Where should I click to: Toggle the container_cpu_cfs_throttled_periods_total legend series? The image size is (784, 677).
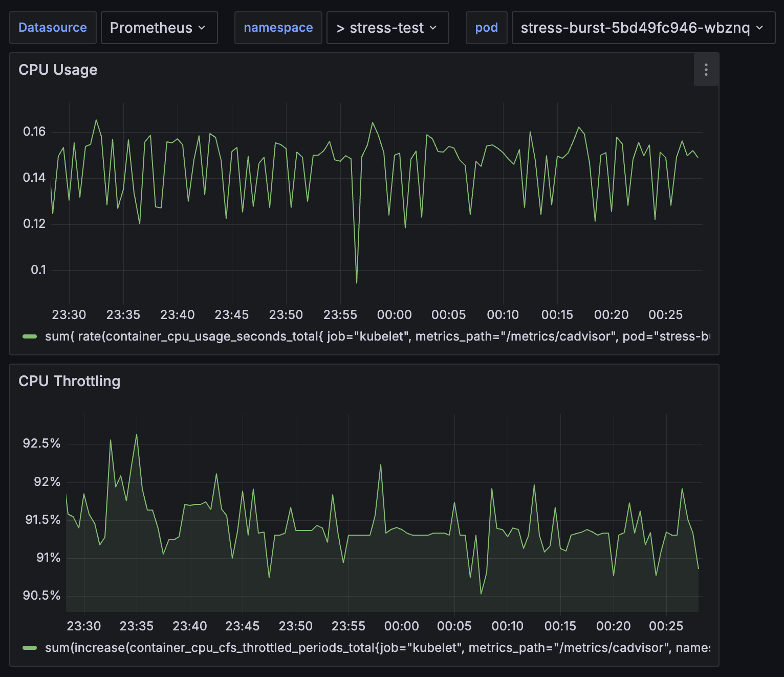point(378,648)
